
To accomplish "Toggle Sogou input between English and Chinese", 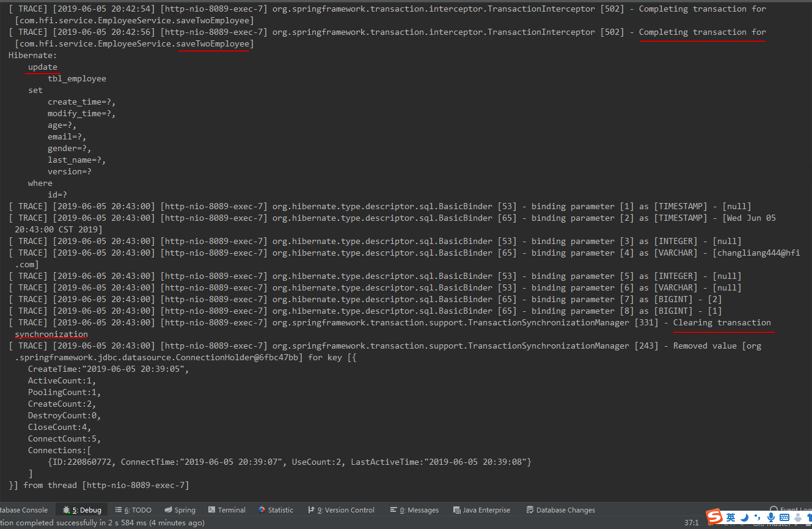I will (x=731, y=517).
